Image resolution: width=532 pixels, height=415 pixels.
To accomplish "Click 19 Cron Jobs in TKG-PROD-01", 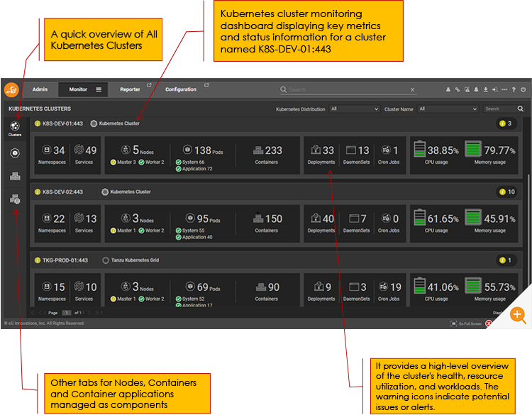I will tap(389, 292).
